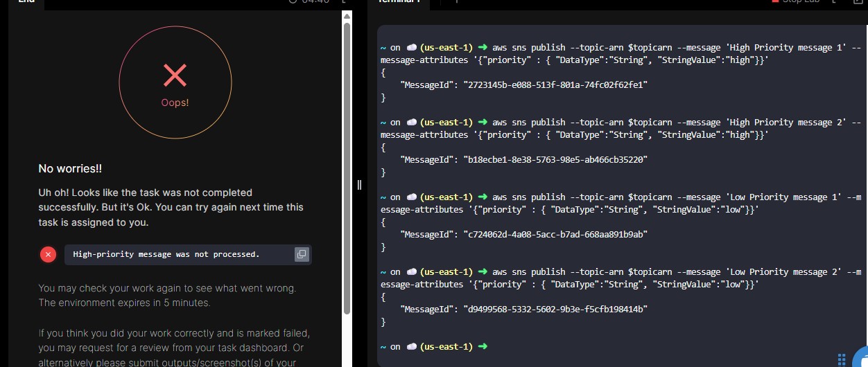The height and width of the screenshot is (367, 868).
Task: Click the "Oops!" label
Action: pos(175,102)
